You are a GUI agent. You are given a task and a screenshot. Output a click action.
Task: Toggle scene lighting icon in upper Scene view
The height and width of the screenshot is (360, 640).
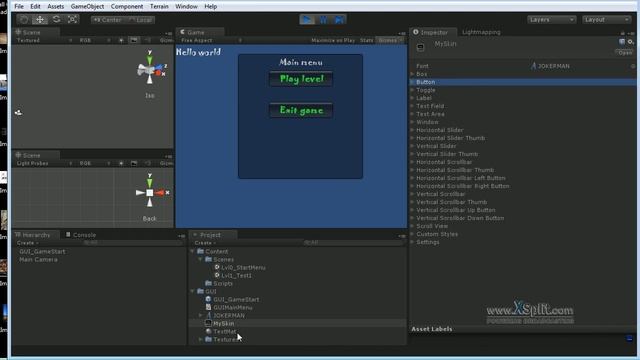[x=121, y=40]
